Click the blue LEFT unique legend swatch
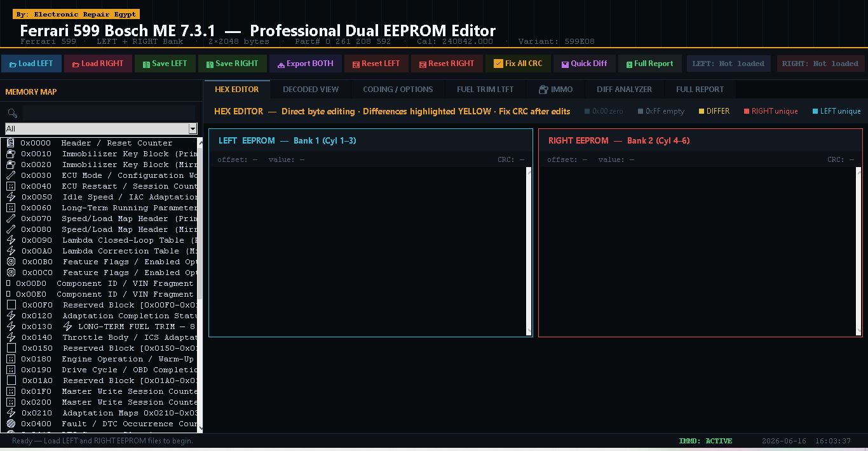 pyautogui.click(x=815, y=111)
